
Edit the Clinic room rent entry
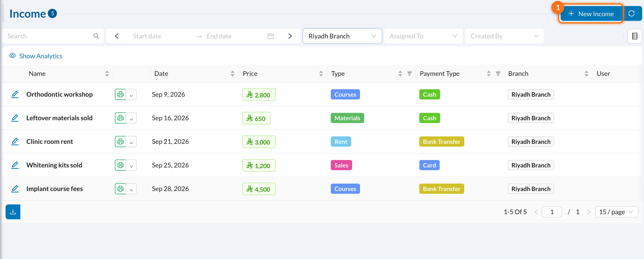pyautogui.click(x=15, y=142)
